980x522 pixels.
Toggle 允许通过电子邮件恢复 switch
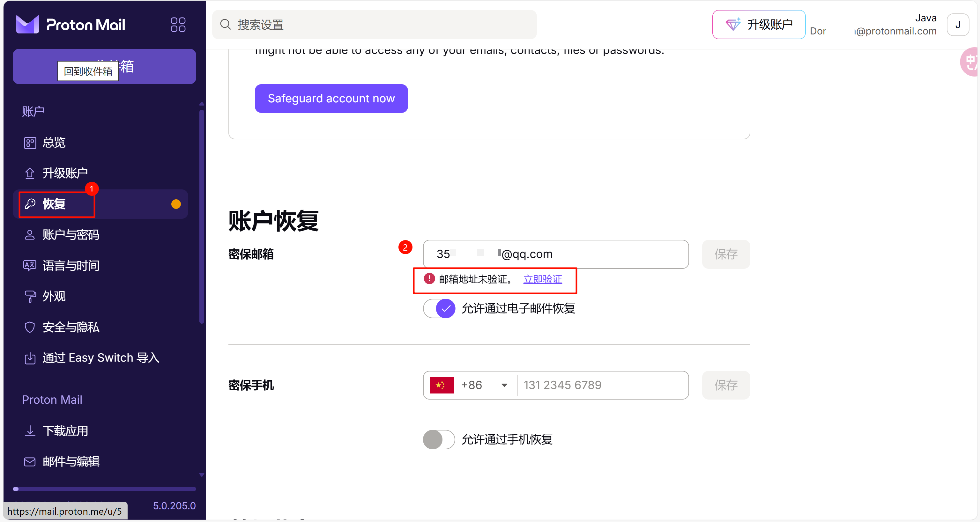click(439, 308)
